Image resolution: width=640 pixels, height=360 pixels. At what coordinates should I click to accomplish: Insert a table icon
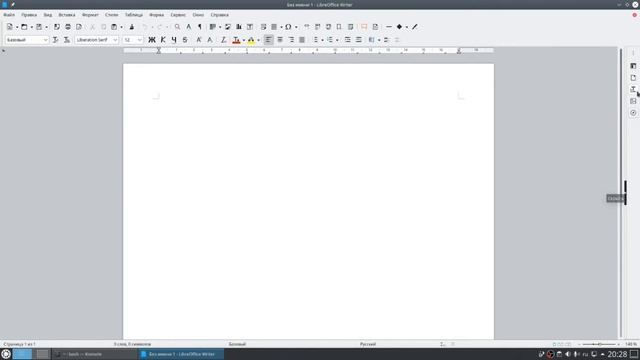click(213, 27)
